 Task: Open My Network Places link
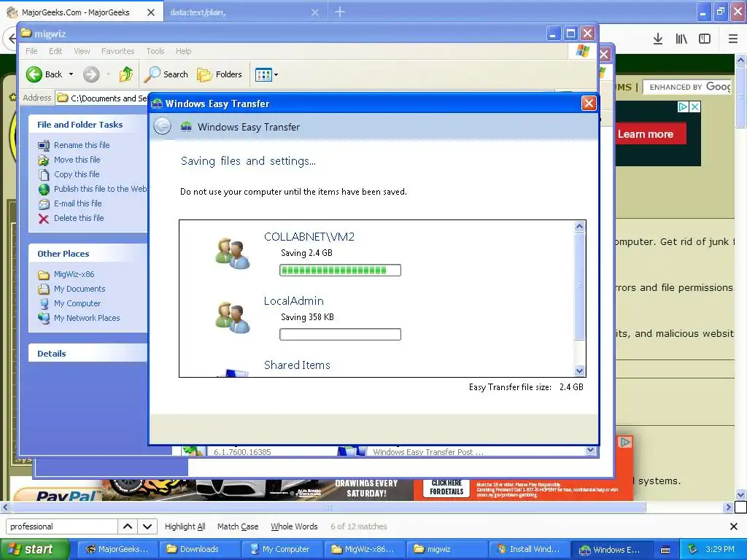pos(87,318)
